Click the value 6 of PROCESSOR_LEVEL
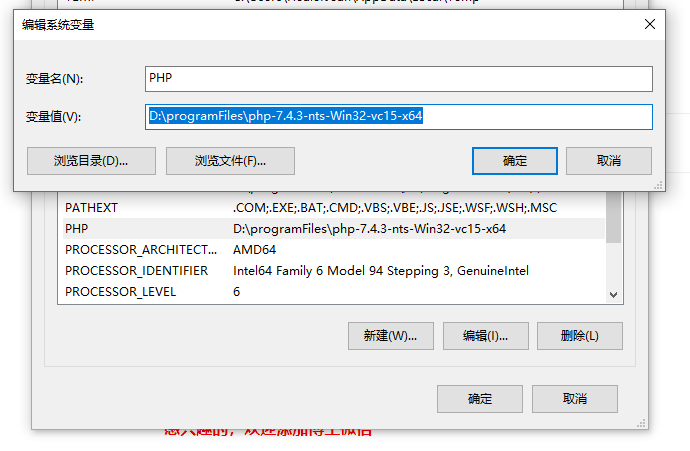 point(236,292)
